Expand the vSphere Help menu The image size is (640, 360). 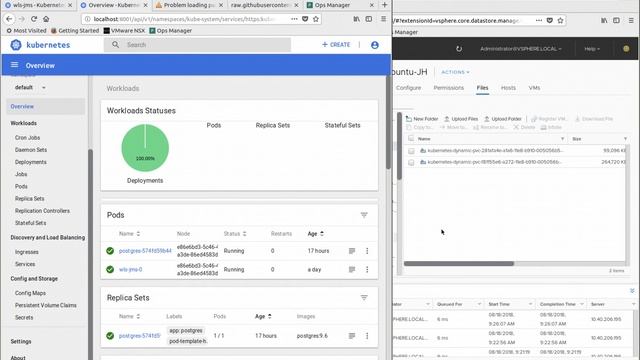point(592,49)
